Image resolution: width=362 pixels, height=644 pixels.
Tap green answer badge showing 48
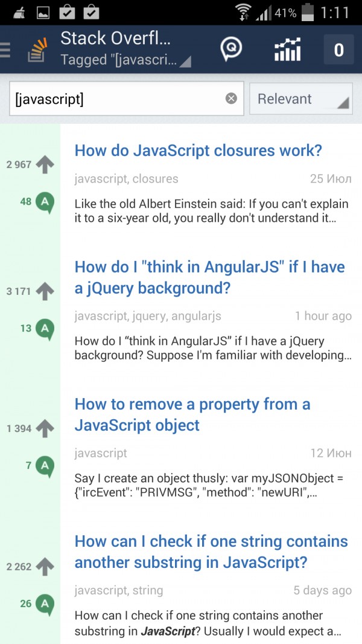(45, 202)
